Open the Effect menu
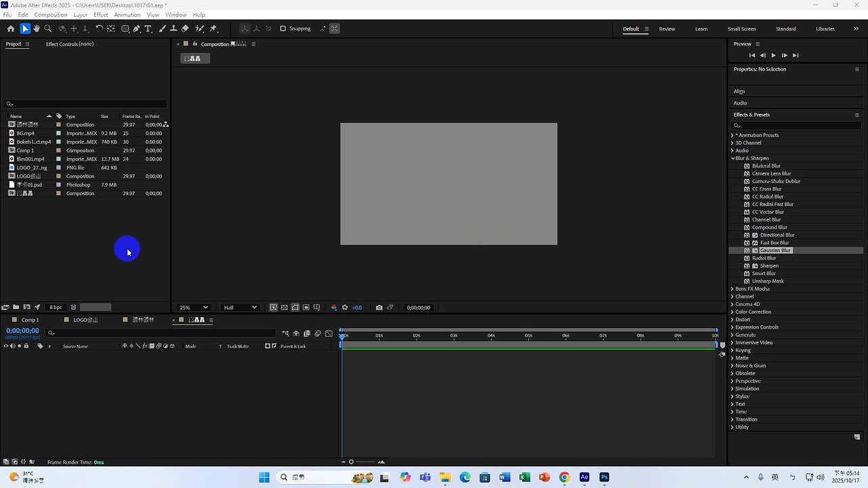 (100, 14)
